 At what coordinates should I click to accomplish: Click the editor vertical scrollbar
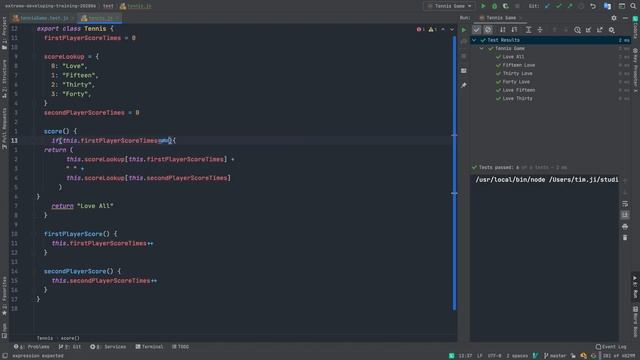454,173
